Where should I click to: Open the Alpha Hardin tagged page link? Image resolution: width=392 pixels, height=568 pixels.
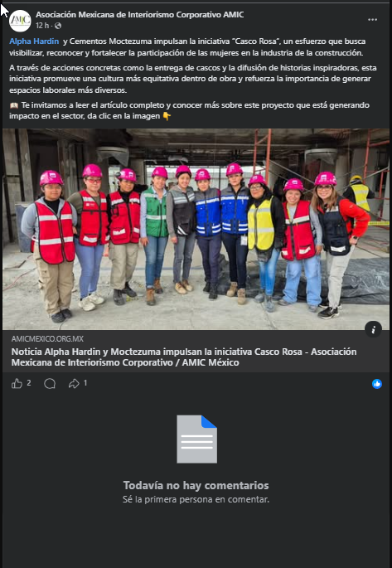(34, 41)
